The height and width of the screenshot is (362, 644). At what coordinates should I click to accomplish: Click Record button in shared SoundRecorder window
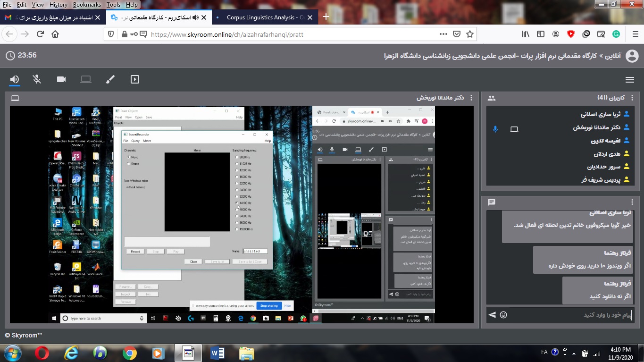135,252
